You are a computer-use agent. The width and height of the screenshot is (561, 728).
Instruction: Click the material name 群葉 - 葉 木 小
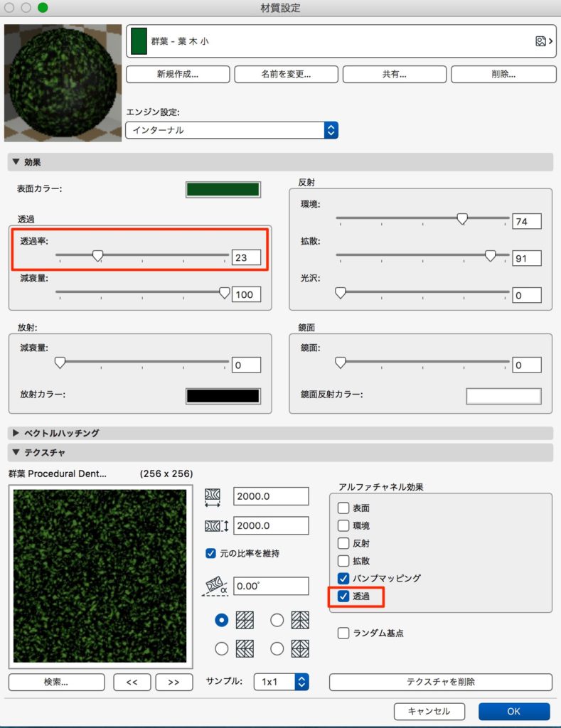(180, 41)
